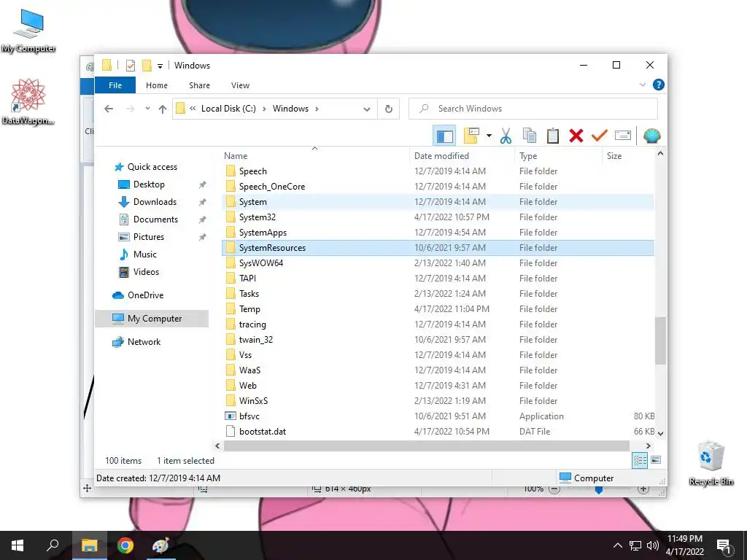Click the Copy pages icon

click(530, 136)
